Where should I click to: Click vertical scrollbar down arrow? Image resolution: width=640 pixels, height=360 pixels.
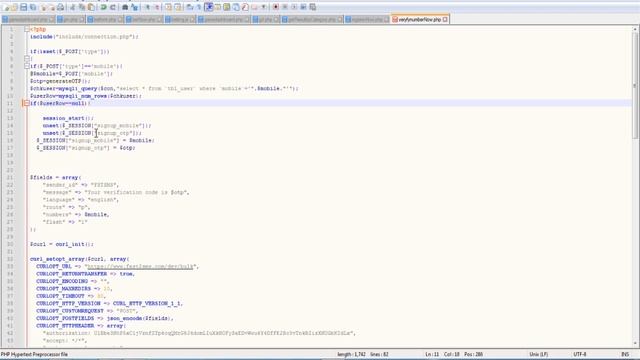[635, 344]
